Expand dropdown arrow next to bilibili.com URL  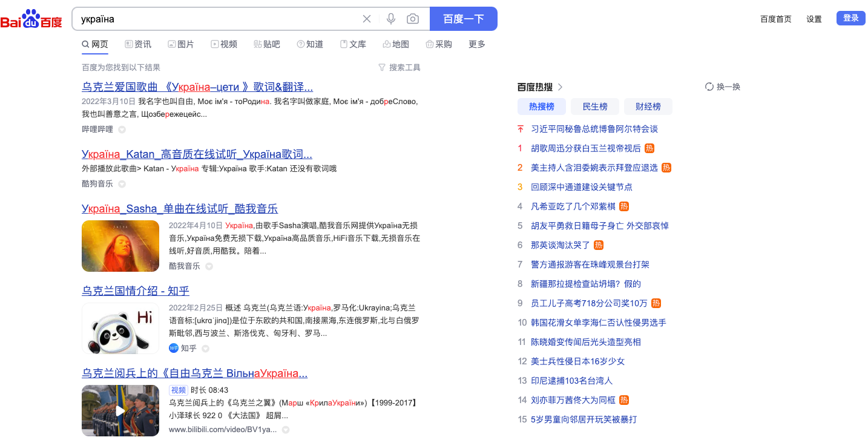coord(285,430)
